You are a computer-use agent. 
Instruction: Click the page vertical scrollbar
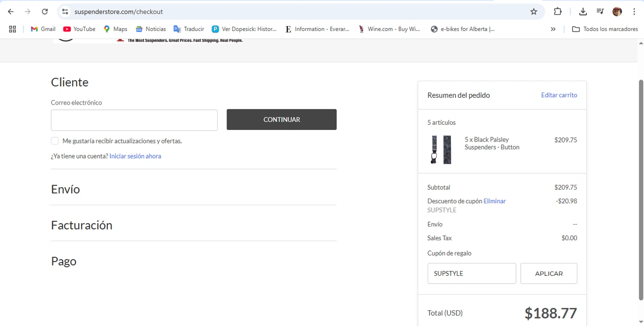[x=641, y=189]
